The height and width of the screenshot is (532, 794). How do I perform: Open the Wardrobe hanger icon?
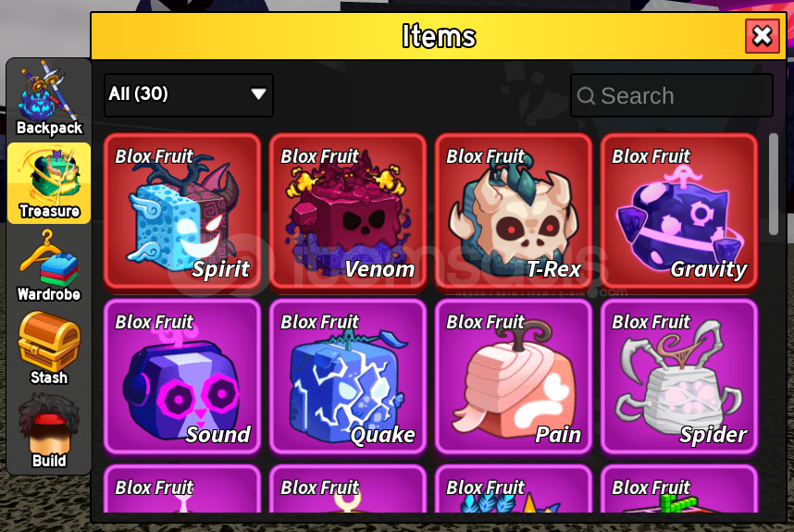click(x=49, y=266)
